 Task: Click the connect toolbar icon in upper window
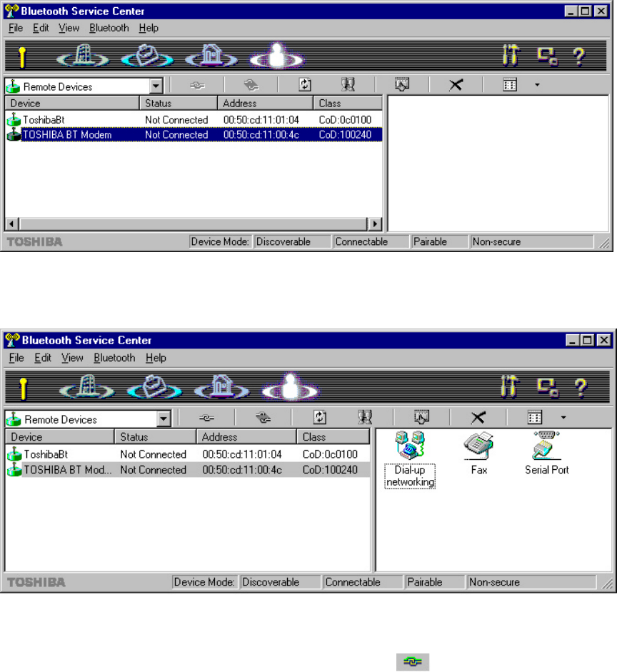pos(197,85)
